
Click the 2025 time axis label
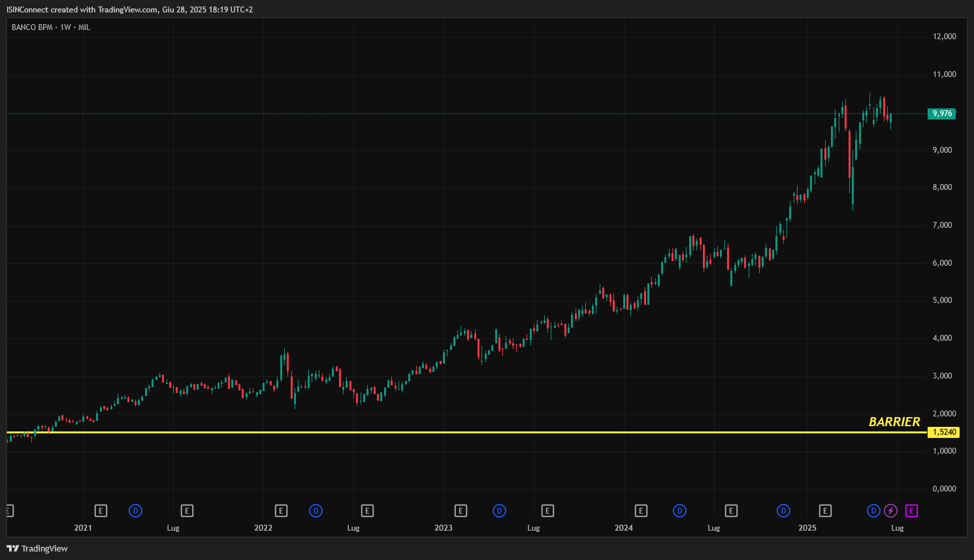coord(807,528)
